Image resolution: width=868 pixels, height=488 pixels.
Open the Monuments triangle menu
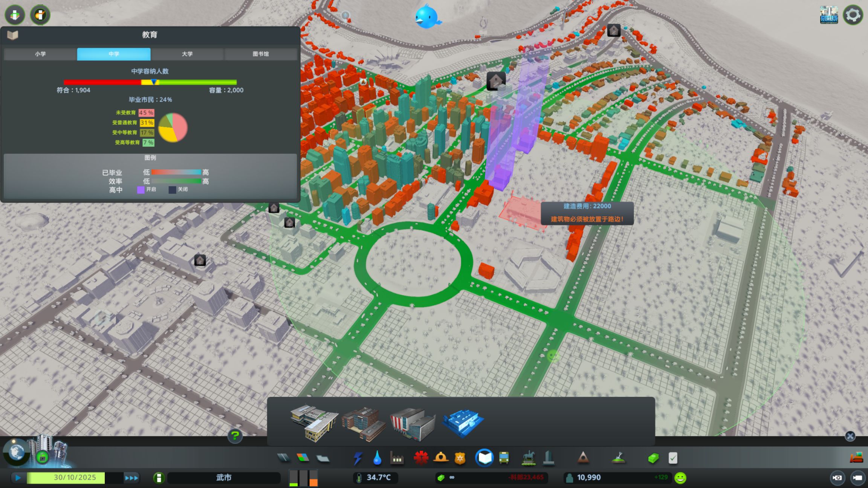(583, 458)
